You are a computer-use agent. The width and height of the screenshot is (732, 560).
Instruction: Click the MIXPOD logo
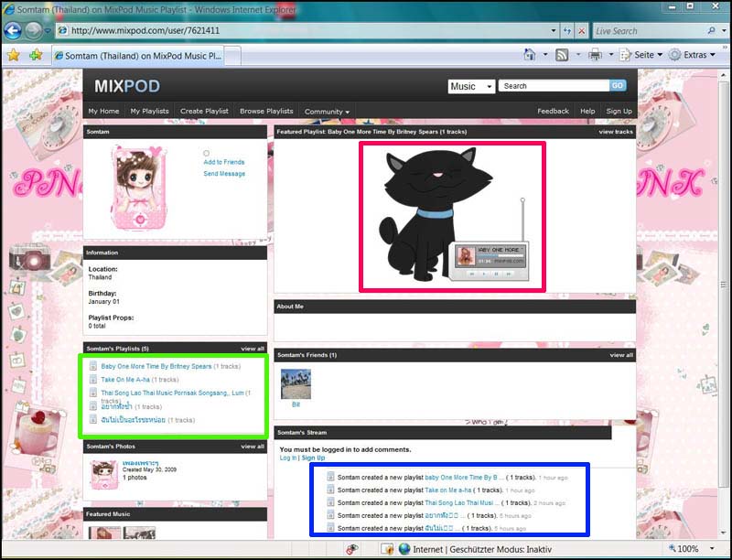[127, 86]
